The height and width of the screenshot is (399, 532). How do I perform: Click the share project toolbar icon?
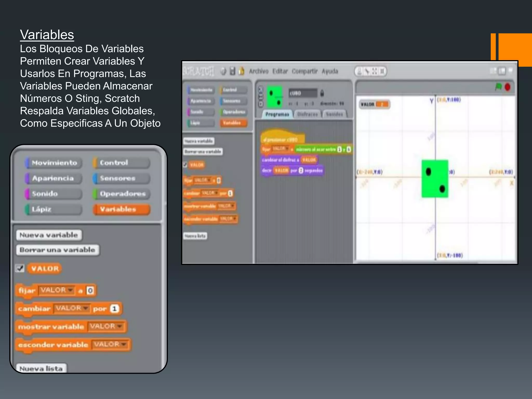(242, 71)
